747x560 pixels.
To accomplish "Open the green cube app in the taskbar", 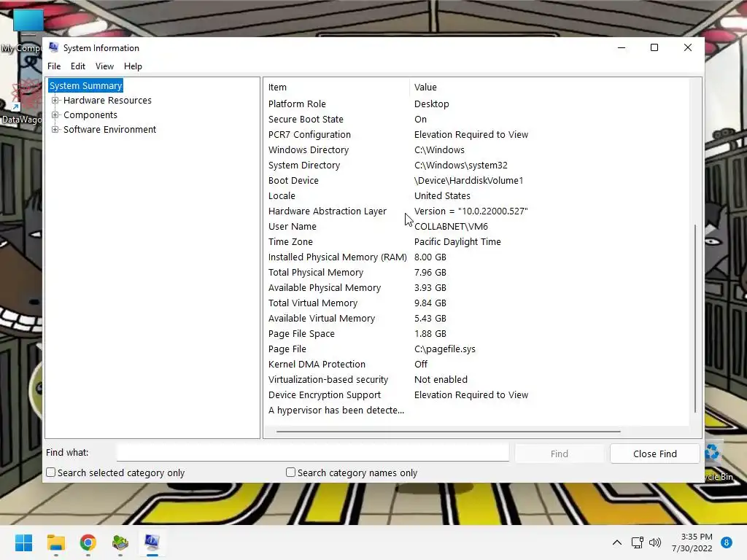I will coord(120,542).
